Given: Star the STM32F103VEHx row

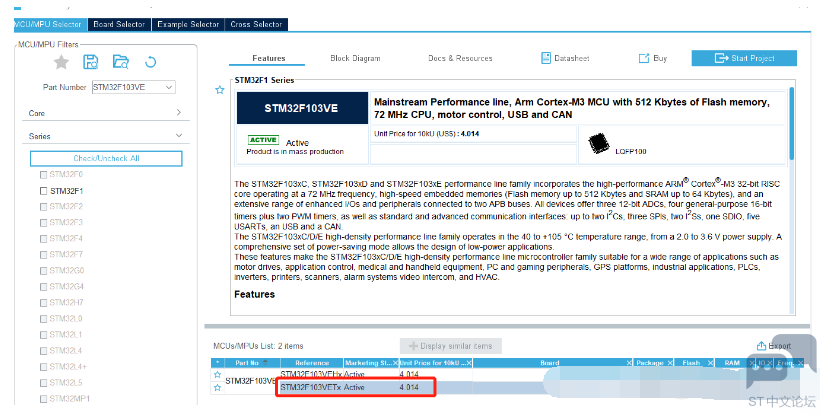Looking at the screenshot, I should pos(217,374).
